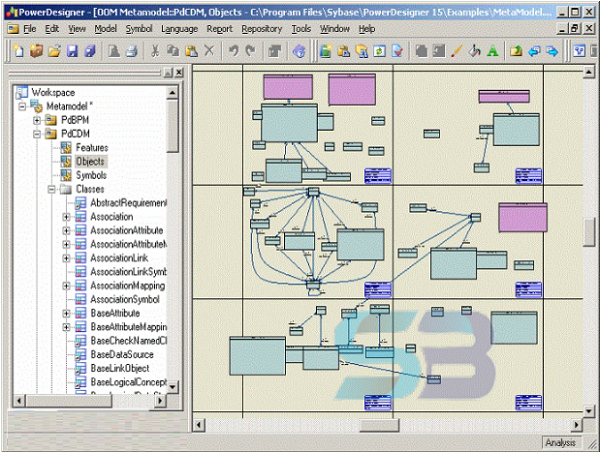The width and height of the screenshot is (600, 452).
Task: Open the Help menu
Action: point(367,29)
